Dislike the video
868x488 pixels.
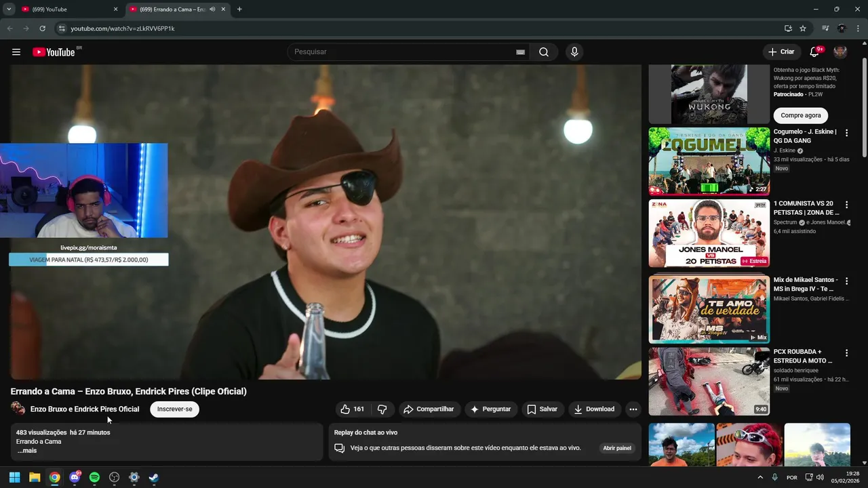coord(382,409)
